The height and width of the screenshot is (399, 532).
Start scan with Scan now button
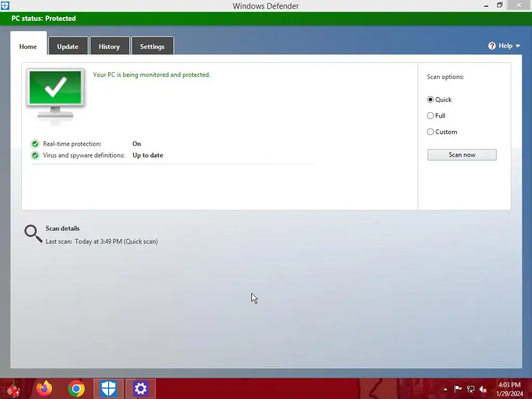coord(462,155)
